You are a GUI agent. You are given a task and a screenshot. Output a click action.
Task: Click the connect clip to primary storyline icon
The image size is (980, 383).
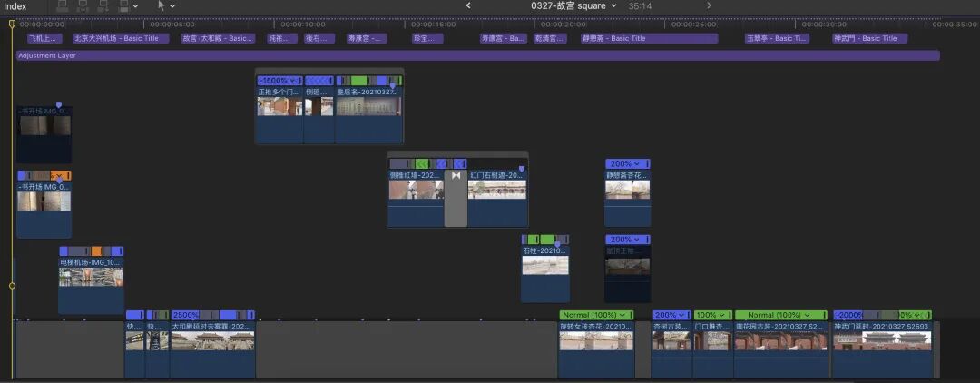pyautogui.click(x=62, y=6)
